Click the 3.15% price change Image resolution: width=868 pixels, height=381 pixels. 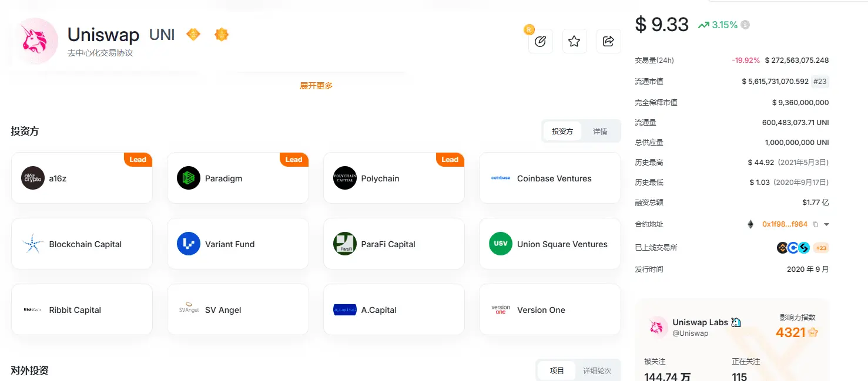724,25
